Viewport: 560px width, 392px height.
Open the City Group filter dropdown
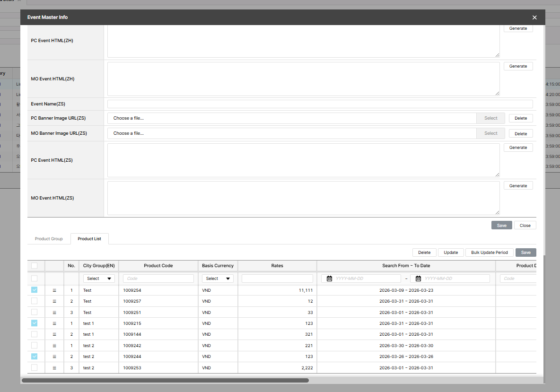99,279
